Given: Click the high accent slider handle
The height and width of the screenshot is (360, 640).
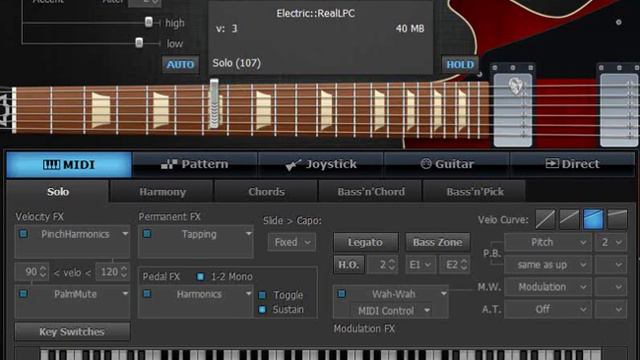Looking at the screenshot, I should pos(149,22).
